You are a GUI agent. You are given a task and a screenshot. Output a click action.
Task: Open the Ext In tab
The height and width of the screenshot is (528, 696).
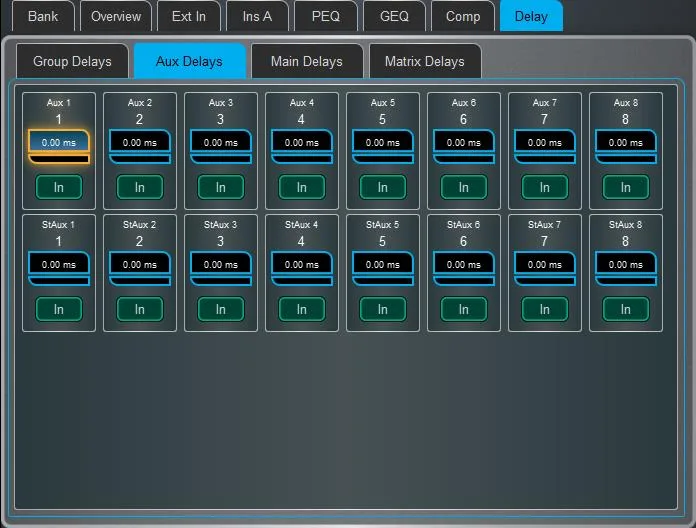click(x=189, y=16)
